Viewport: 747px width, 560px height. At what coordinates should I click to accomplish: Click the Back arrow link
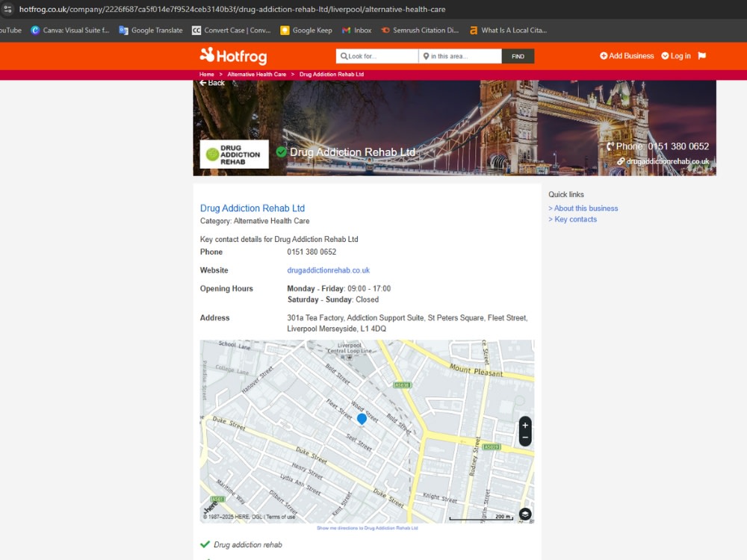[x=212, y=83]
